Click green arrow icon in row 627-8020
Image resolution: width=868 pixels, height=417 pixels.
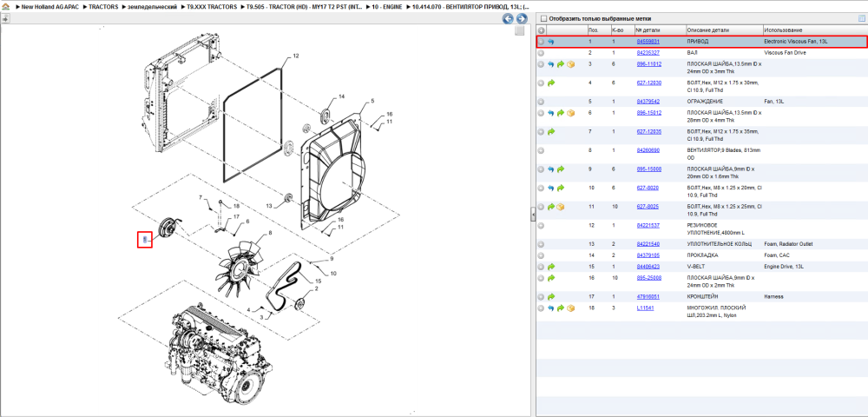(x=560, y=188)
